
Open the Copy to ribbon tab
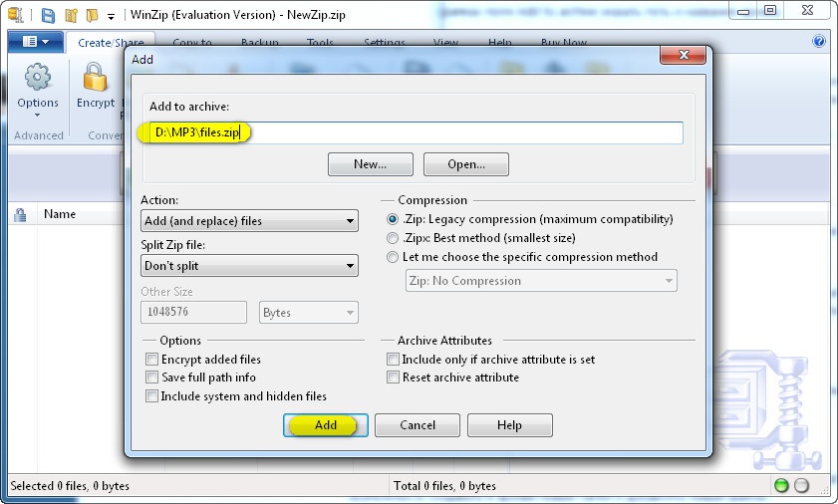192,42
